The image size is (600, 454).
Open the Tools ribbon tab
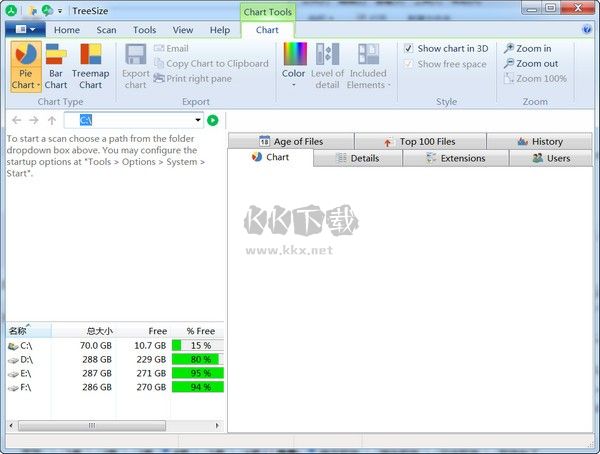145,30
